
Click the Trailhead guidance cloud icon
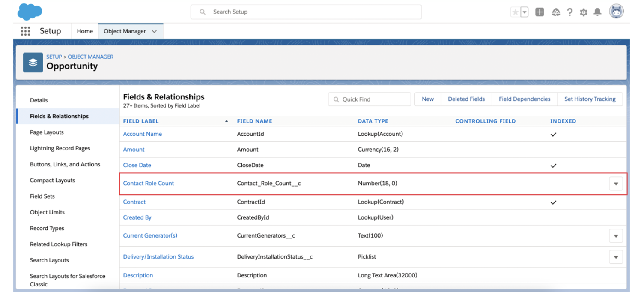(x=556, y=12)
